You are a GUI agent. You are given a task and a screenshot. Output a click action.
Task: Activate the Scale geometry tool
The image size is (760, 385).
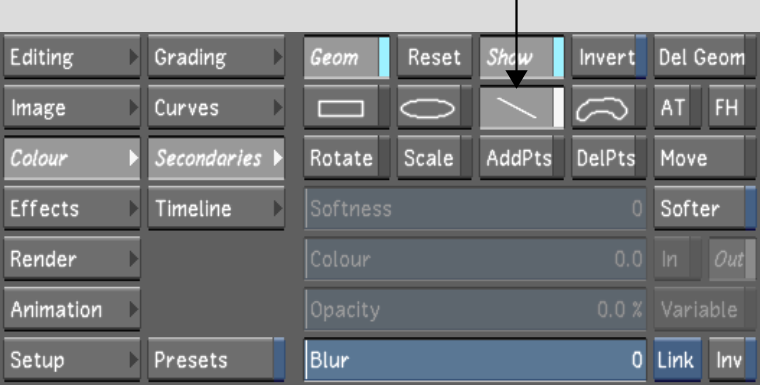(434, 158)
